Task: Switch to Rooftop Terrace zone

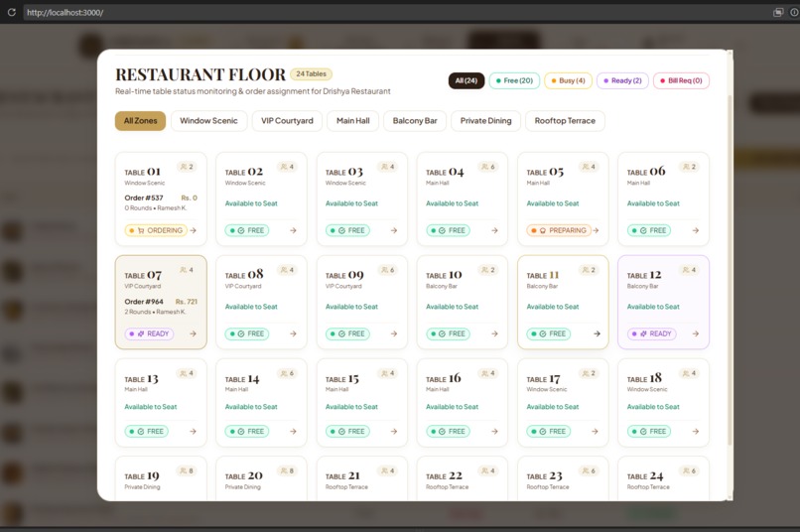Action: click(565, 121)
